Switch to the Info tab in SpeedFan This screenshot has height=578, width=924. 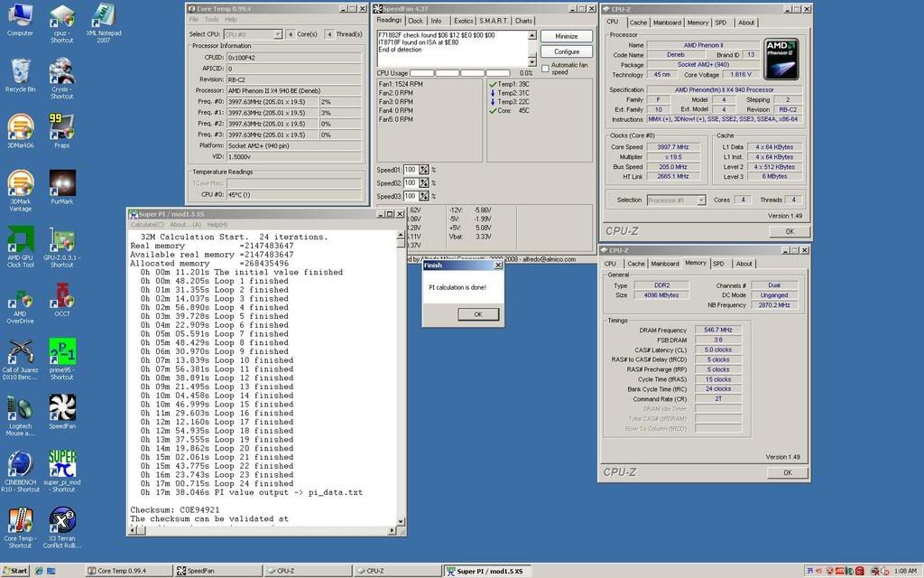pos(436,21)
